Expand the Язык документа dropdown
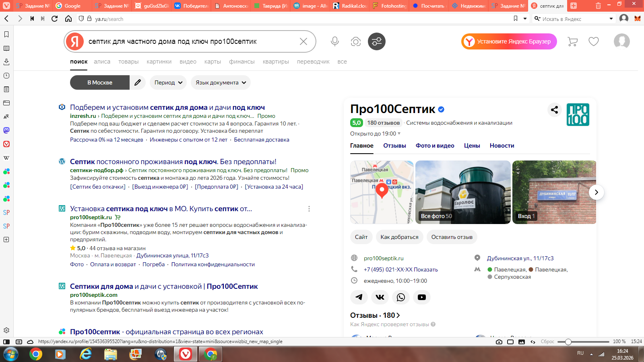The height and width of the screenshot is (362, 644). coord(221,82)
